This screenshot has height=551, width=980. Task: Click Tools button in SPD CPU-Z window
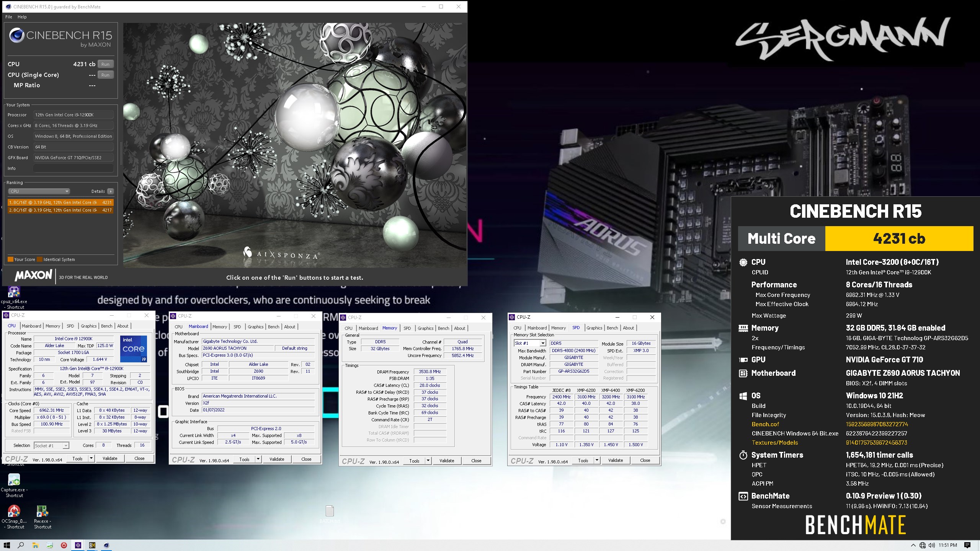click(x=583, y=460)
